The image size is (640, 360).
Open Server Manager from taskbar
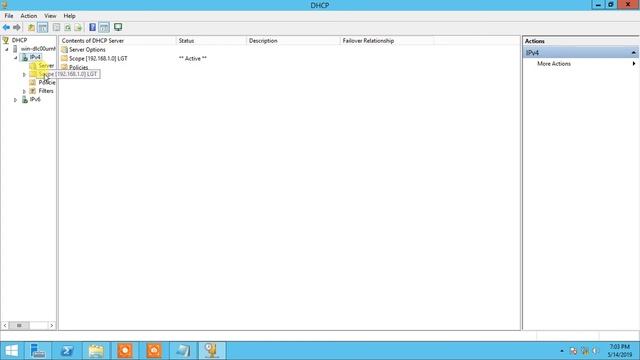(x=38, y=351)
